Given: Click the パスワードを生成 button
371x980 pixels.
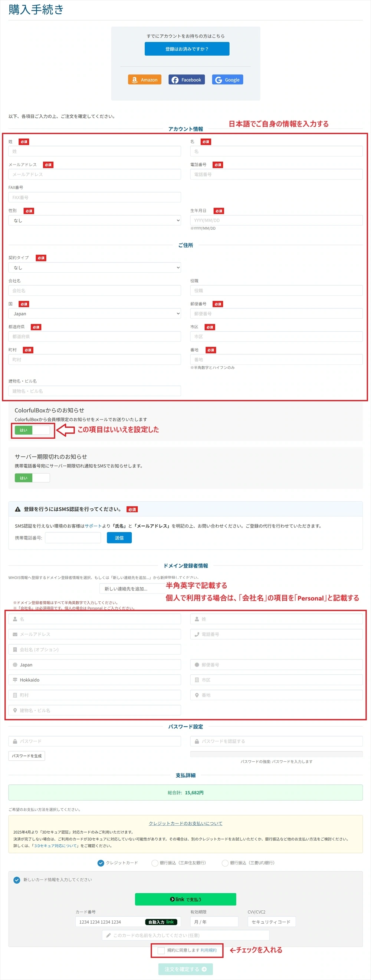Looking at the screenshot, I should click(27, 756).
